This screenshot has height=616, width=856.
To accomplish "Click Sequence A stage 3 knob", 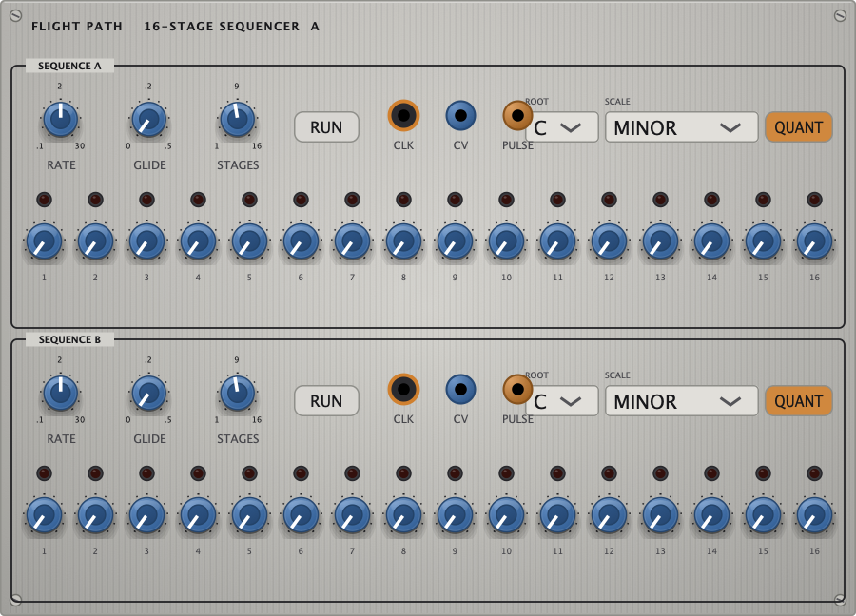I will tap(146, 241).
